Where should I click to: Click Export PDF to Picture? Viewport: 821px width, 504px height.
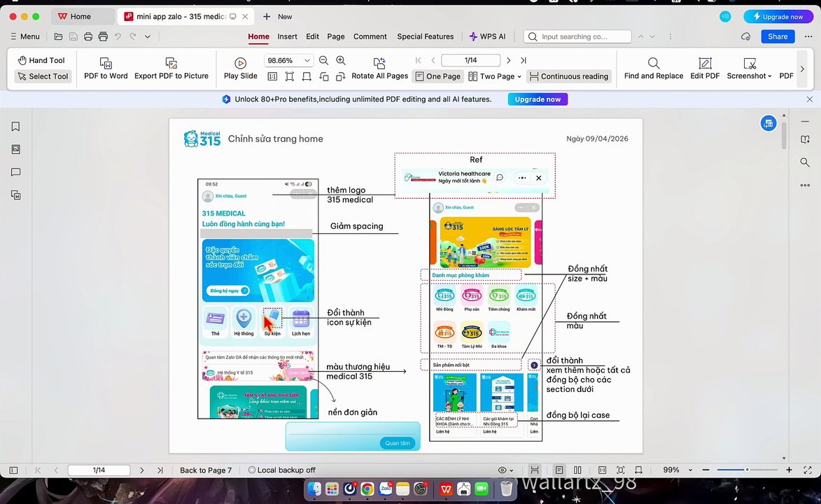click(x=171, y=68)
